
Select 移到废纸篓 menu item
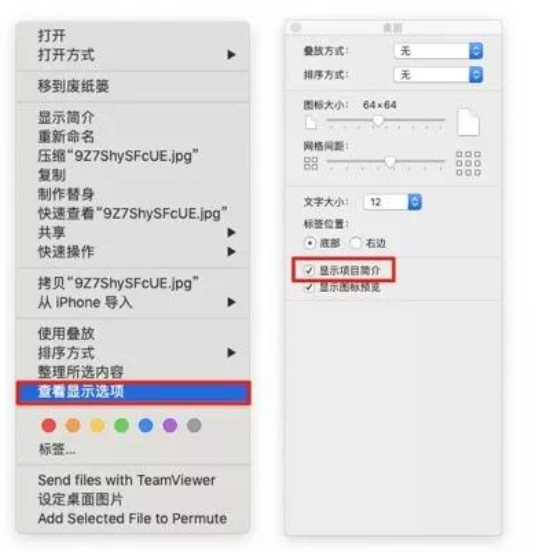coord(133,87)
